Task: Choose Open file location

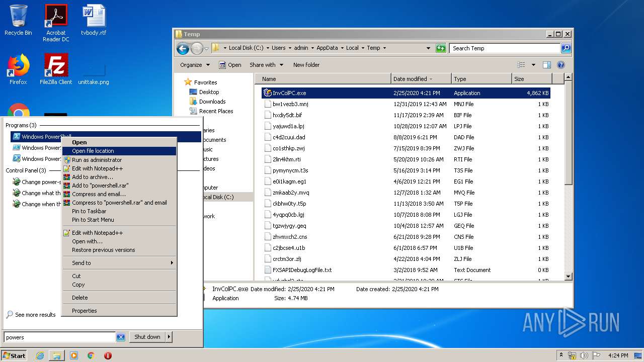Action: [x=119, y=151]
